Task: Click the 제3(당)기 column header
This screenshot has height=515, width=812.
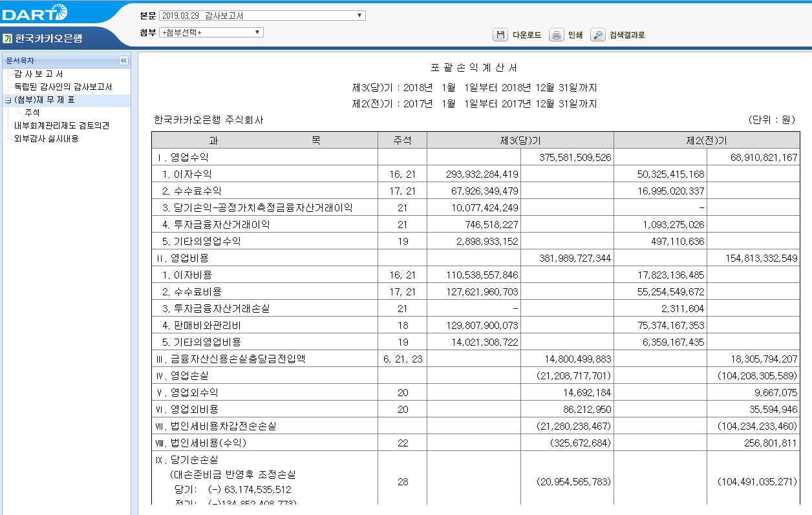Action: click(520, 140)
